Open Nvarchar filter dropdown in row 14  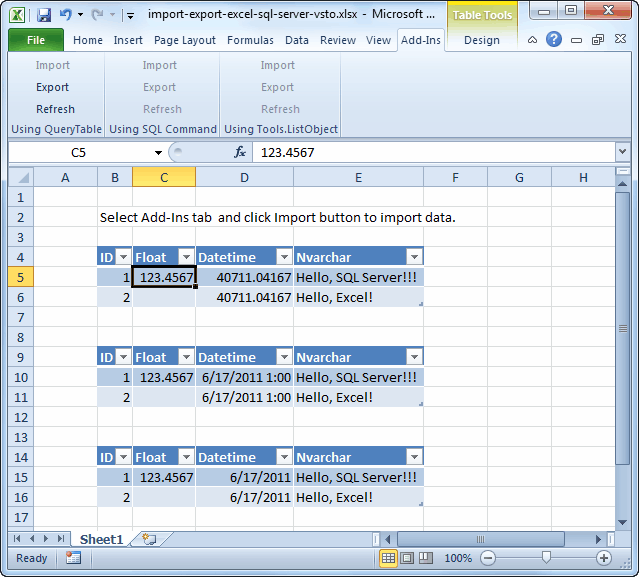pyautogui.click(x=414, y=457)
